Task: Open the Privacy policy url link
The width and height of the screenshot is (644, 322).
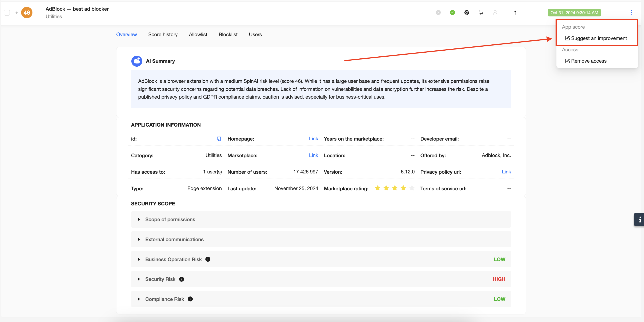Action: pyautogui.click(x=506, y=172)
